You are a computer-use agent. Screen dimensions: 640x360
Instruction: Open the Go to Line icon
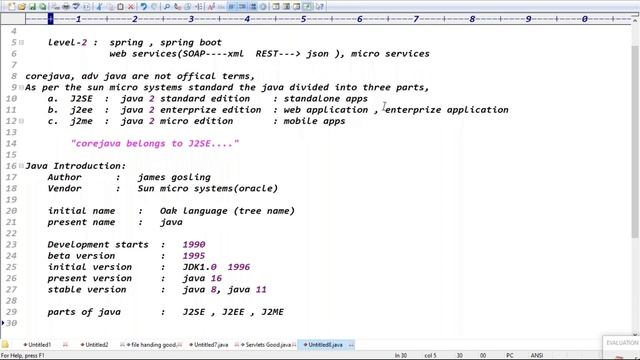(198, 7)
